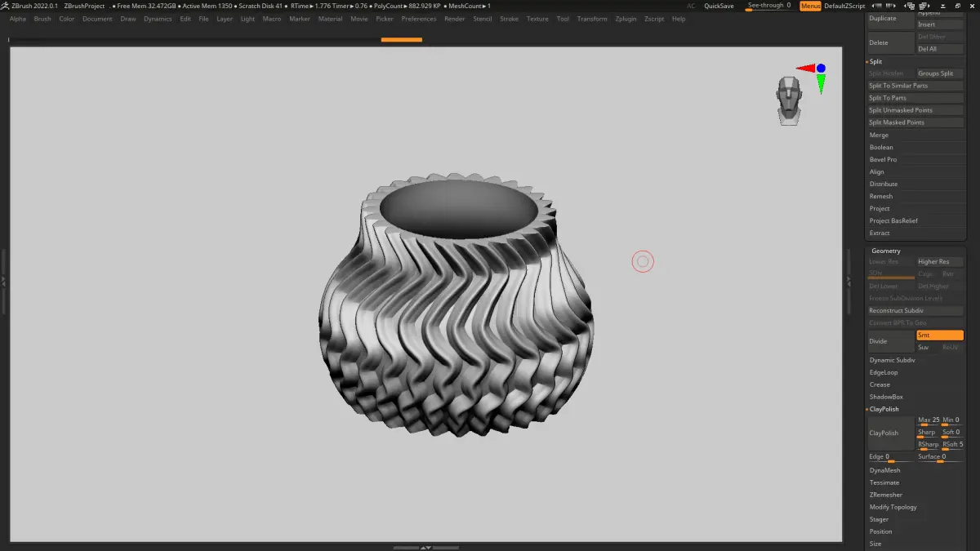The image size is (980, 551).
Task: Click the QuickSave button
Action: [x=719, y=6]
